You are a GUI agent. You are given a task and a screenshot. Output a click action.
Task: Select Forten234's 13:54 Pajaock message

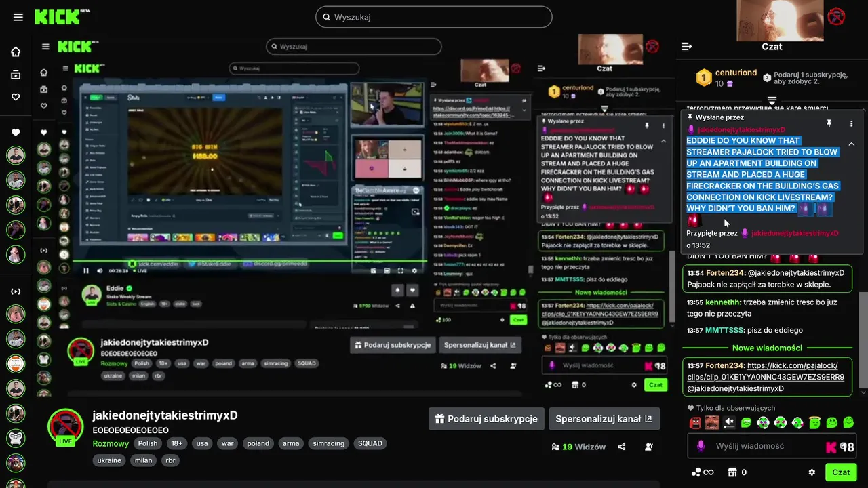(x=767, y=279)
